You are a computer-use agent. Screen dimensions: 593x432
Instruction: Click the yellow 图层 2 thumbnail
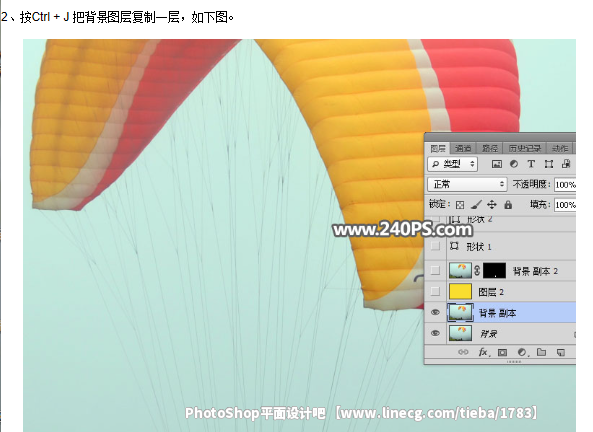[x=460, y=291]
